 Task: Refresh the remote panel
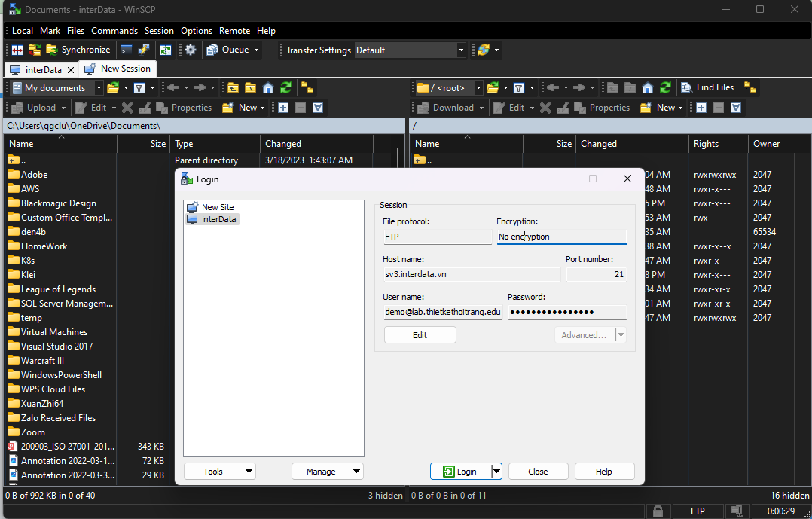(x=665, y=88)
